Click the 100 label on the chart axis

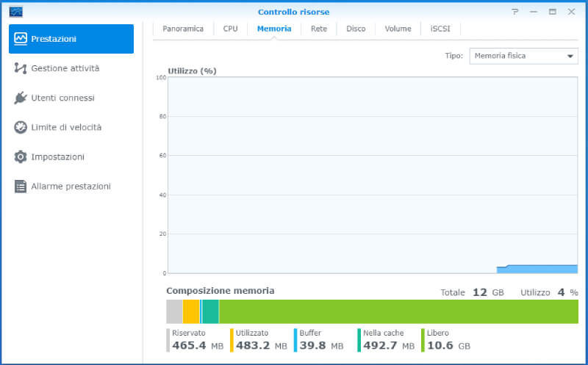tap(161, 78)
